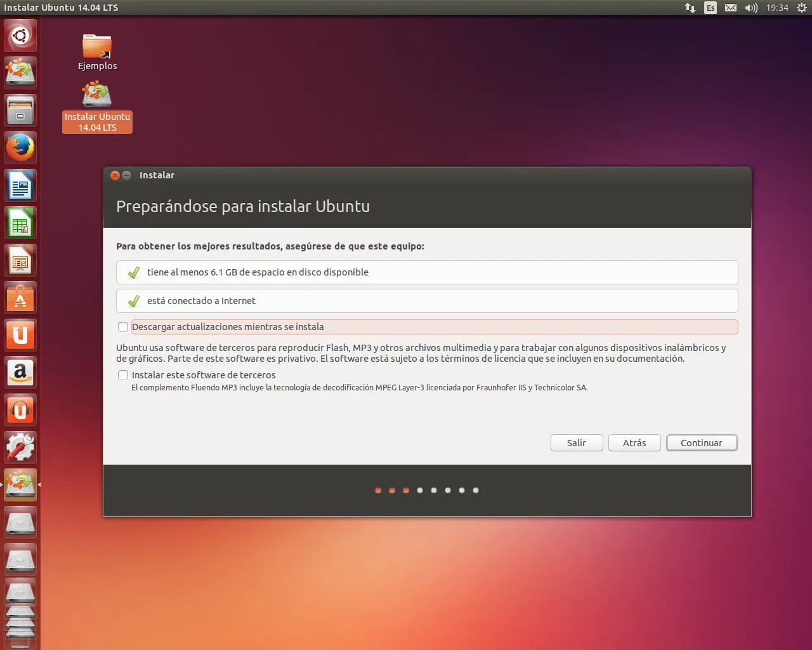Open Ubuntu One Music store
Viewport: 812px width, 650px height.
(x=20, y=410)
